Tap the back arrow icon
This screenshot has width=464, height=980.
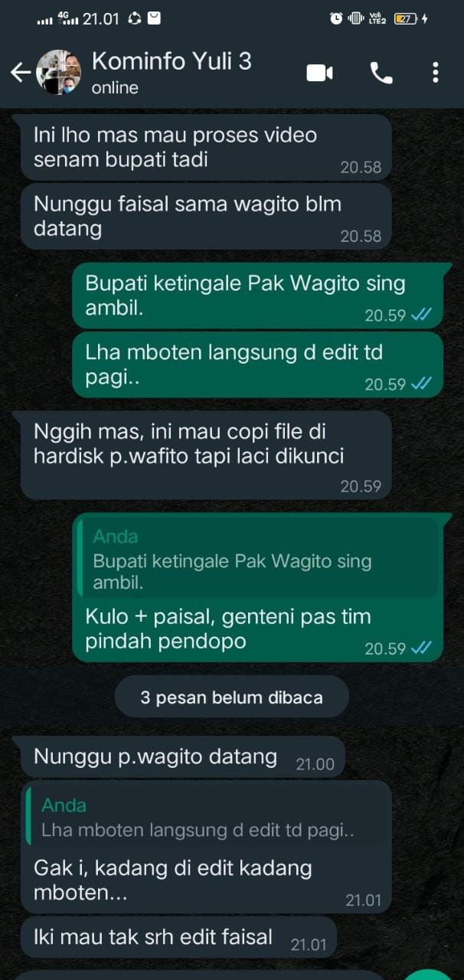pos(21,73)
